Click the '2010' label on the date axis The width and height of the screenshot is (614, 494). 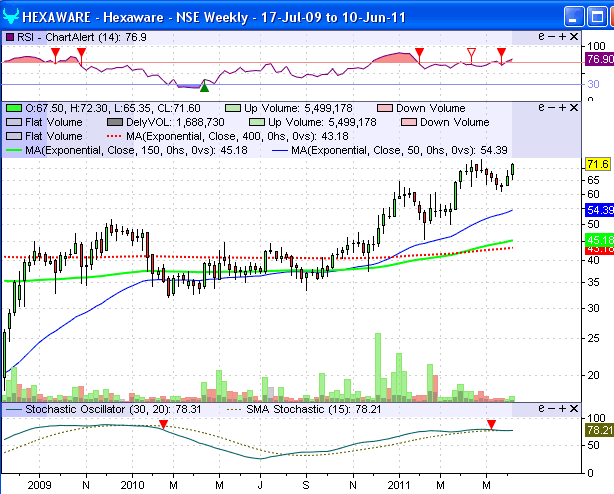coord(132,485)
